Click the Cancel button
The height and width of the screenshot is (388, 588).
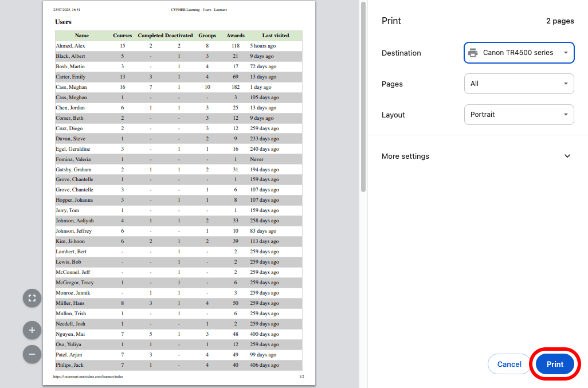509,364
